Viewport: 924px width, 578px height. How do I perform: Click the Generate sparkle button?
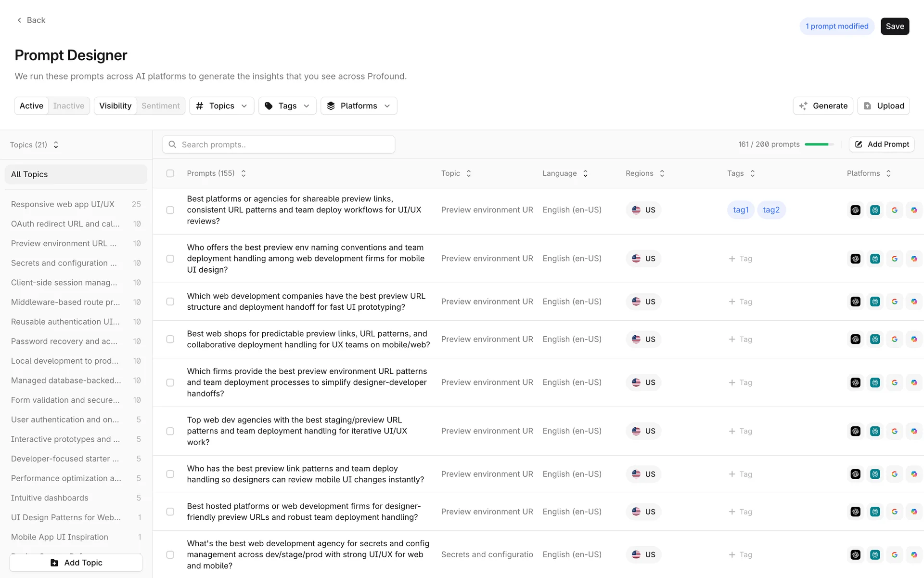pyautogui.click(x=823, y=106)
